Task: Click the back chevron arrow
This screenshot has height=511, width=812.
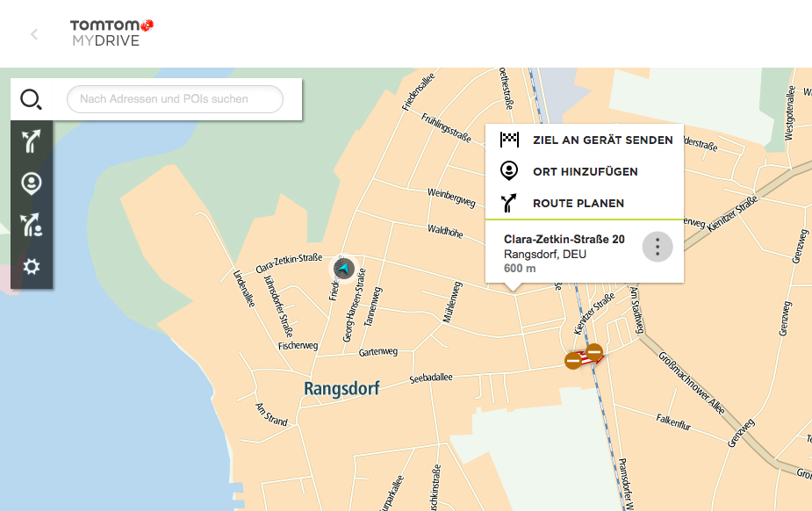Action: tap(34, 34)
